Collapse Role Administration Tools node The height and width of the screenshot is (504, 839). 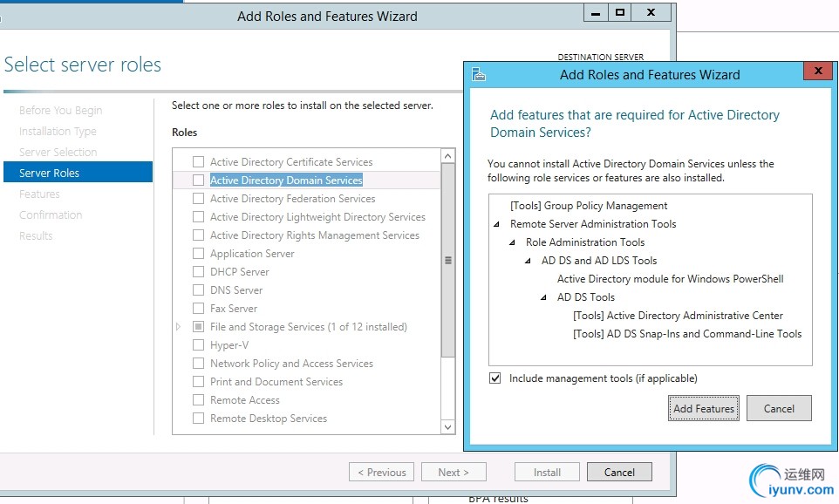coord(512,242)
